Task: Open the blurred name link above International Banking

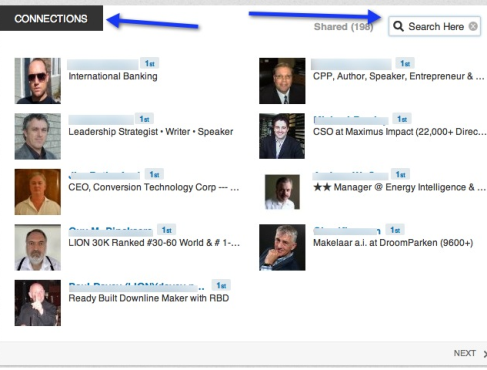Action: click(x=103, y=64)
